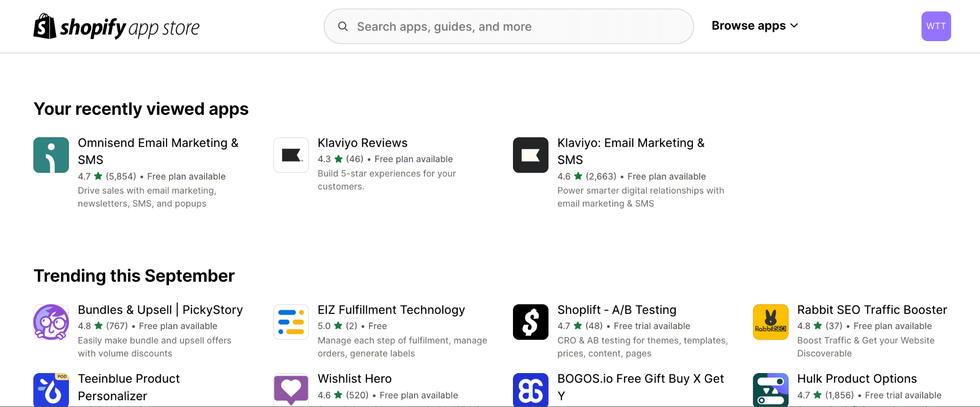
Task: Open Hulk Product Options title link
Action: tap(857, 379)
